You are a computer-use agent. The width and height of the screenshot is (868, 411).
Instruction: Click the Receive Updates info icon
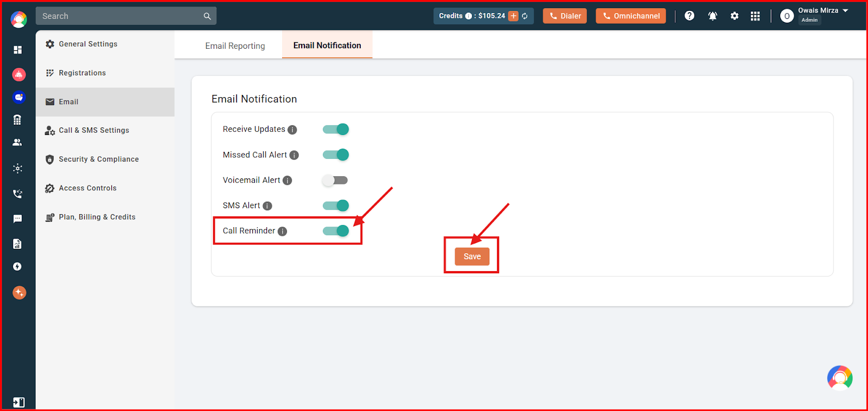[x=292, y=130]
